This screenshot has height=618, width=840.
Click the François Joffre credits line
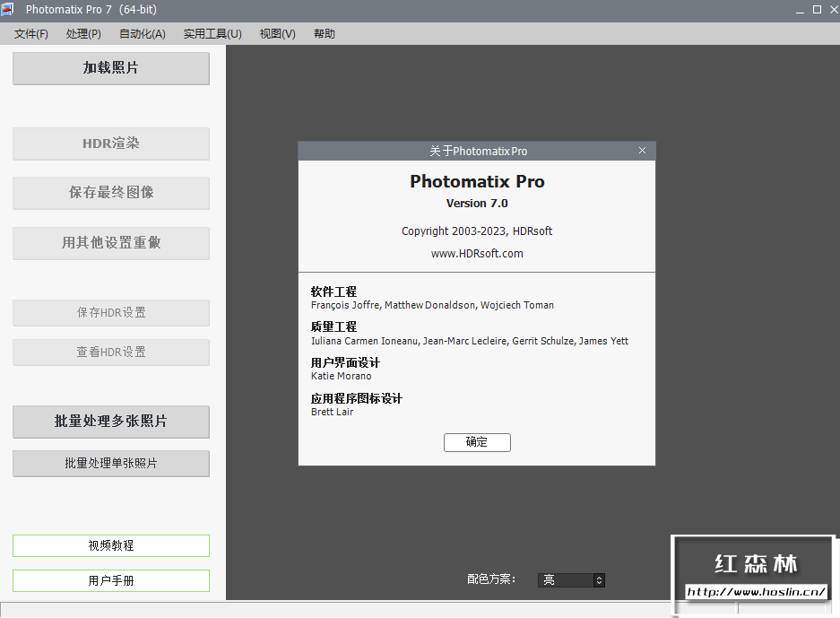432,305
